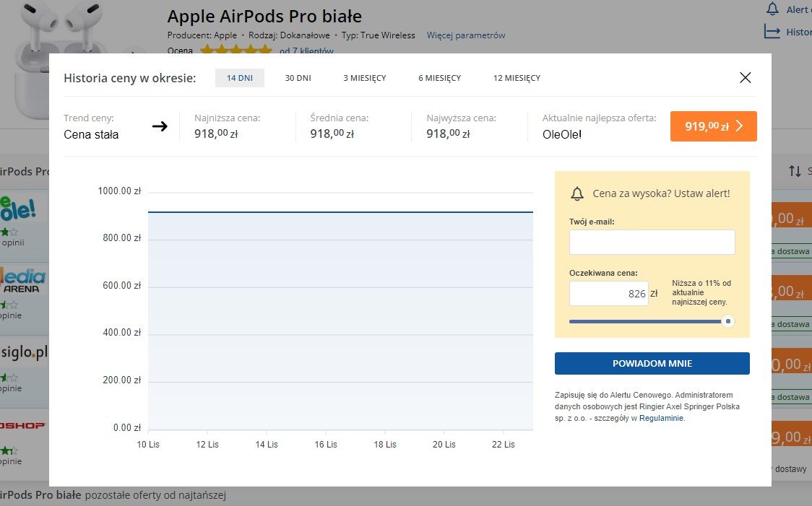View the 12 MIESIĘCY price history

(517, 78)
